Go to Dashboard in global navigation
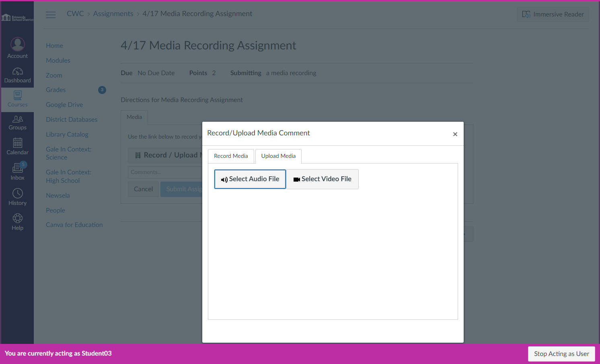 17,75
